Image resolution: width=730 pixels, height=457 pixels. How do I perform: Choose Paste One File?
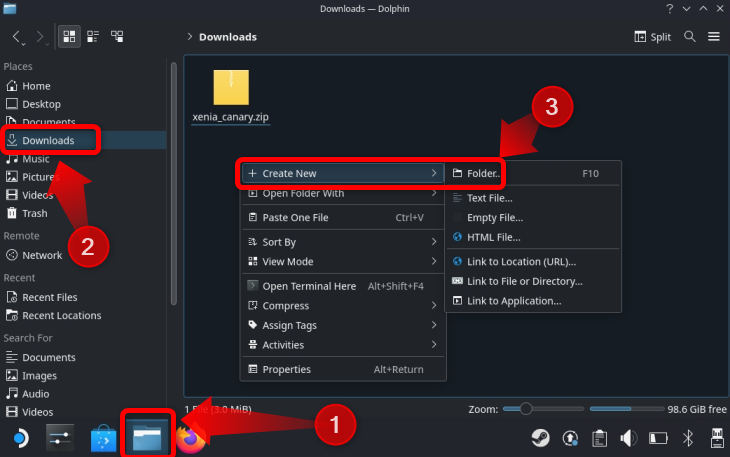[343, 217]
